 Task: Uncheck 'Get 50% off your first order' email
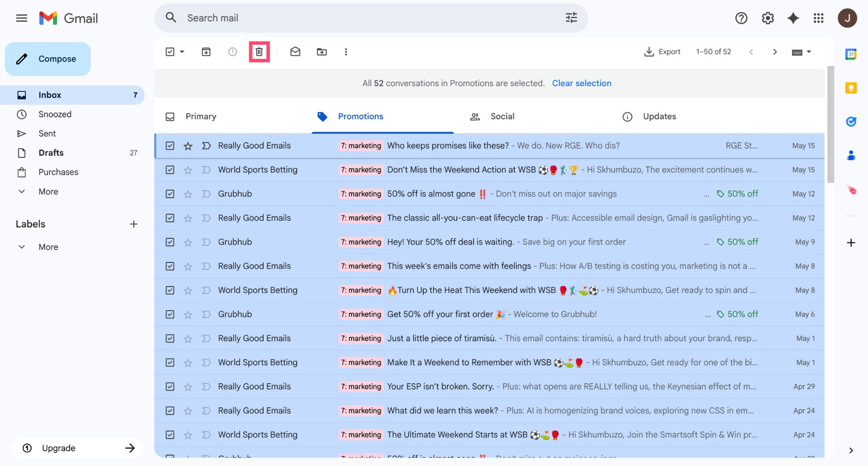pos(170,315)
